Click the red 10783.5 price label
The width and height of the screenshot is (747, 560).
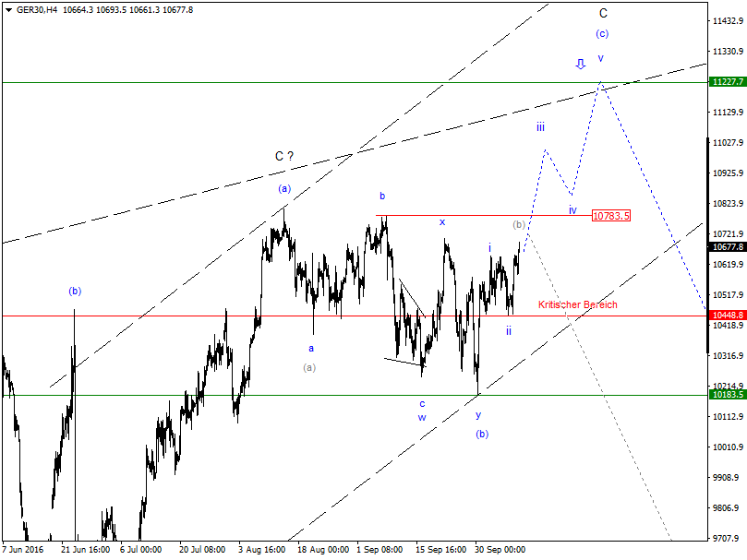(x=611, y=216)
